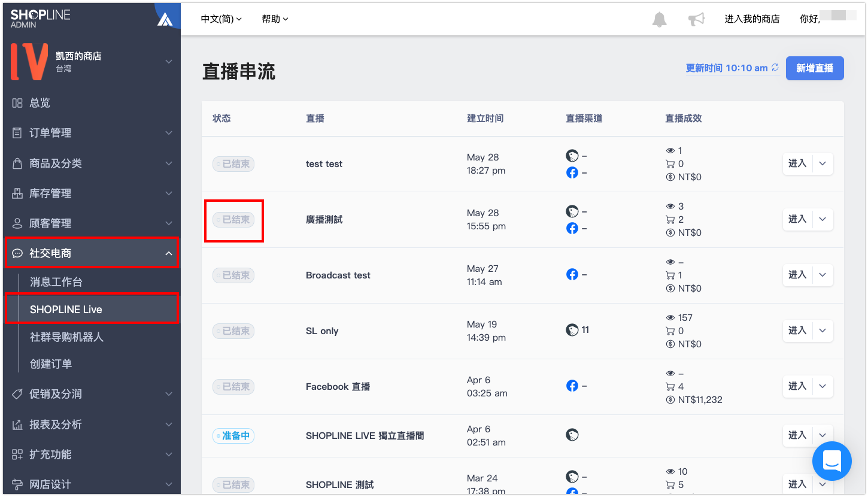Image resolution: width=868 pixels, height=497 pixels.
Task: Expand the 网店设计 menu
Action: pos(92,484)
